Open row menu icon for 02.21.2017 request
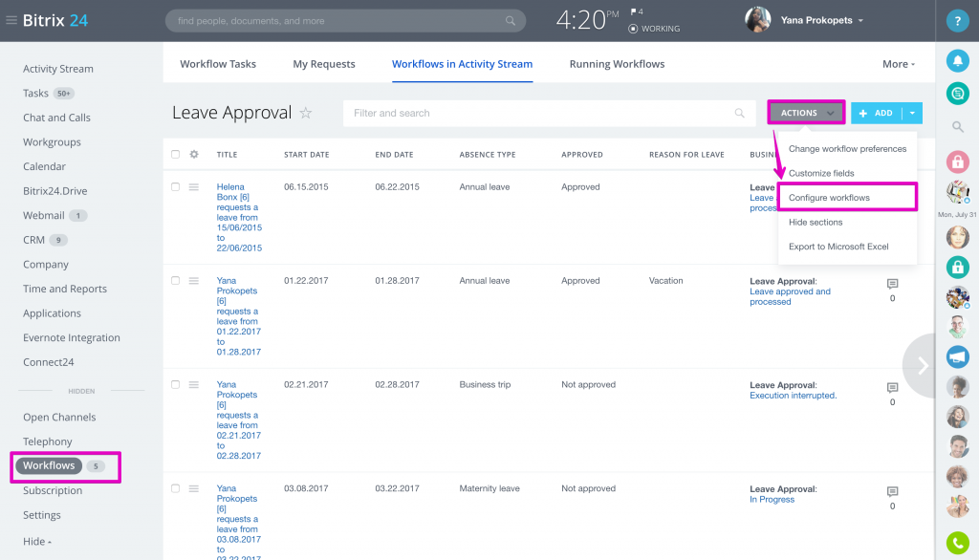The width and height of the screenshot is (979, 560). 194,384
